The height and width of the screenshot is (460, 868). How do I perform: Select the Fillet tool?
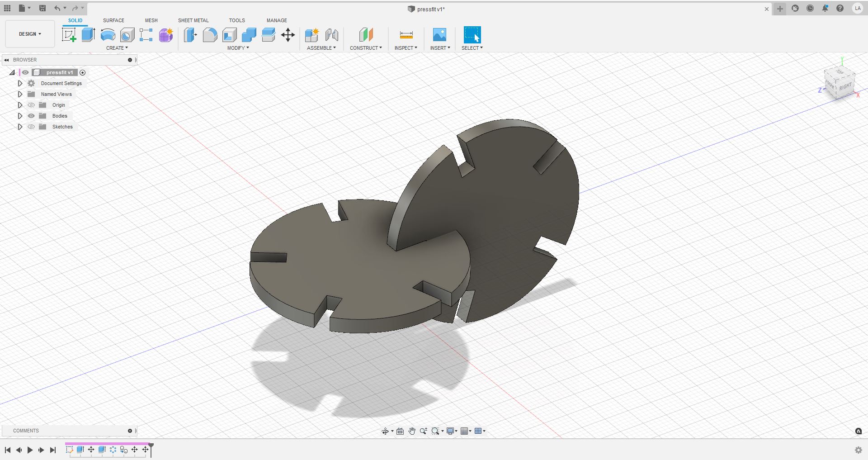coord(210,35)
